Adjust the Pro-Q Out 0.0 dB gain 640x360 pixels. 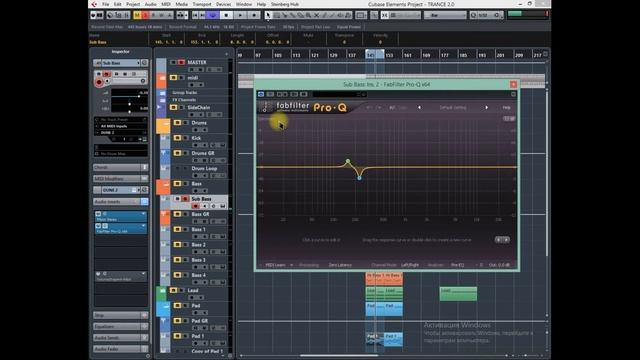pyautogui.click(x=499, y=265)
